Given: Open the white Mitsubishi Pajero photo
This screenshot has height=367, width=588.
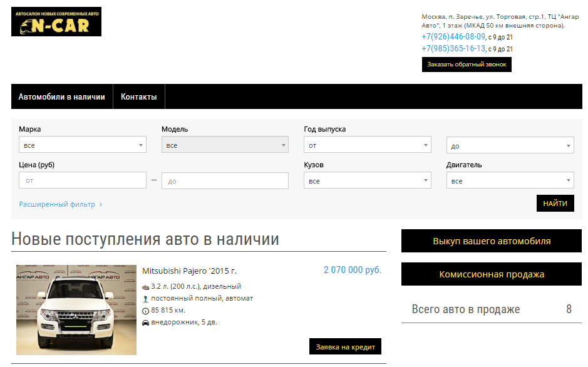Looking at the screenshot, I should click(x=76, y=310).
